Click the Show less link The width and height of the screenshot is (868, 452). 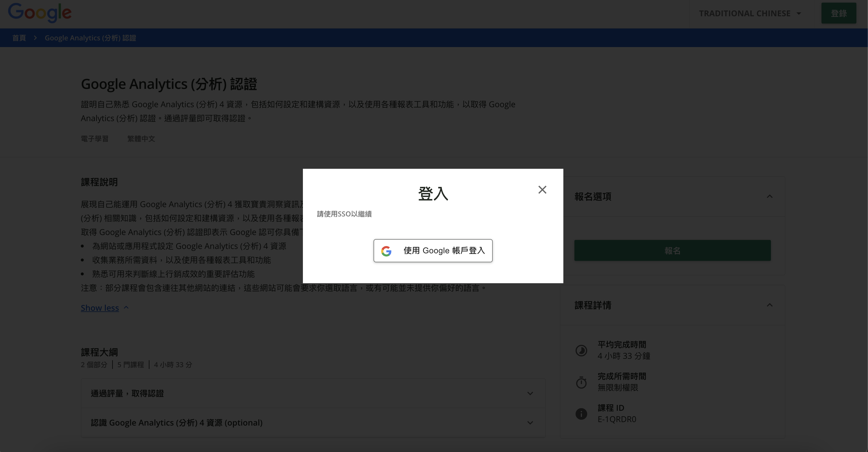point(100,308)
